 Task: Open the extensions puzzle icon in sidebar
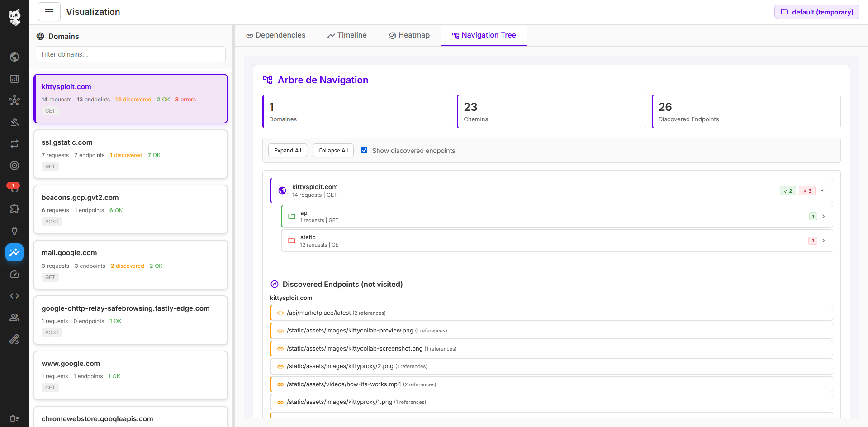tap(14, 209)
